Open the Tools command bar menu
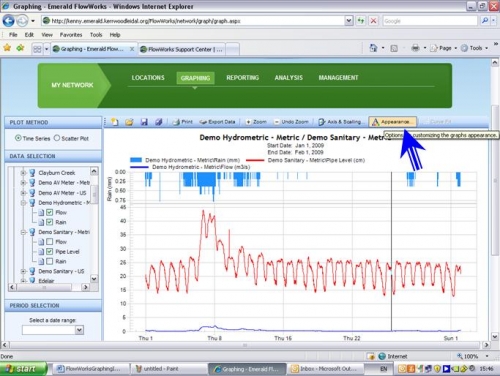This screenshot has height=376, width=500. pyautogui.click(x=474, y=48)
